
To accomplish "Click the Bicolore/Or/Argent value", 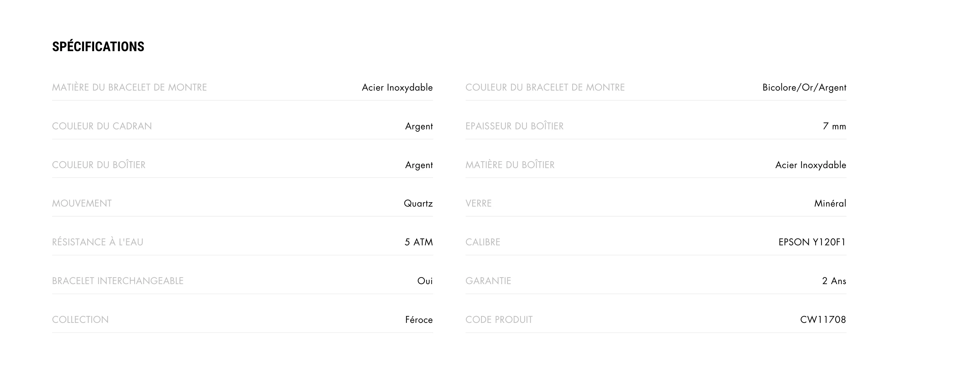I will tap(804, 88).
